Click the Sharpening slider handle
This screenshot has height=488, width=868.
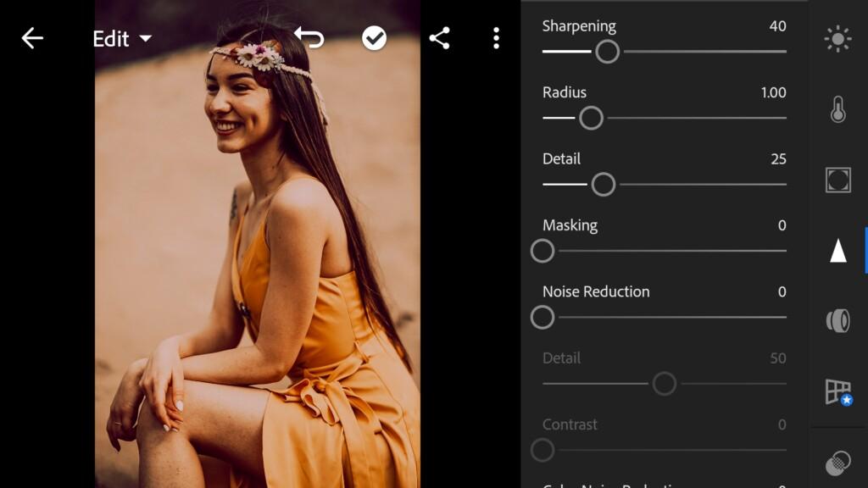[607, 52]
